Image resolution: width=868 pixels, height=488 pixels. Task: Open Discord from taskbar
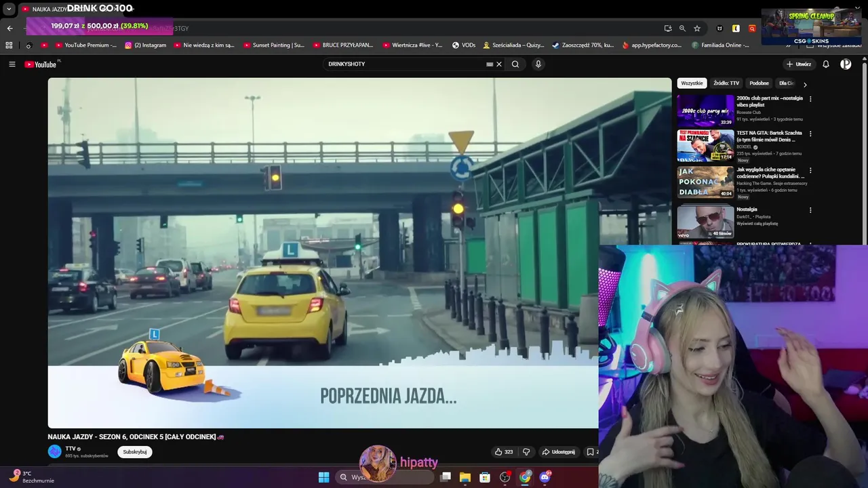[545, 477]
